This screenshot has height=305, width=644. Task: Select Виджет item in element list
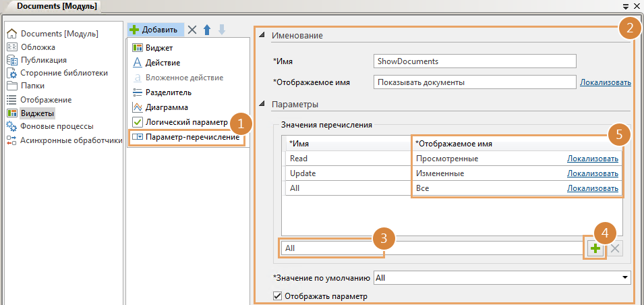[x=159, y=48]
